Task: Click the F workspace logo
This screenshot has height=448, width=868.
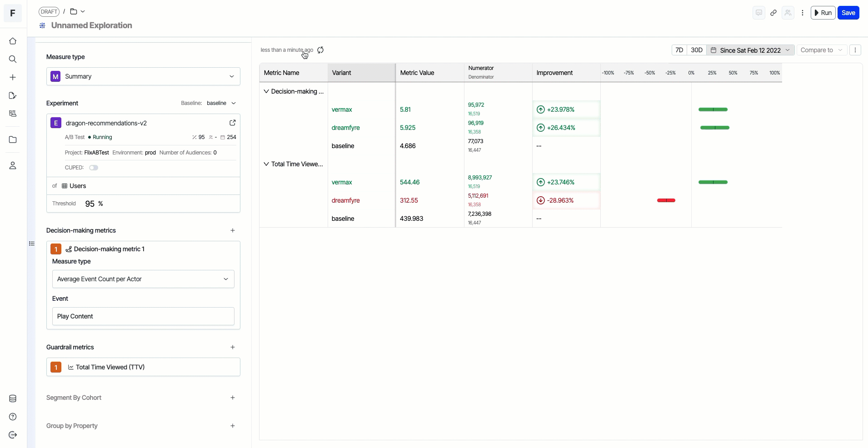Action: tap(13, 13)
